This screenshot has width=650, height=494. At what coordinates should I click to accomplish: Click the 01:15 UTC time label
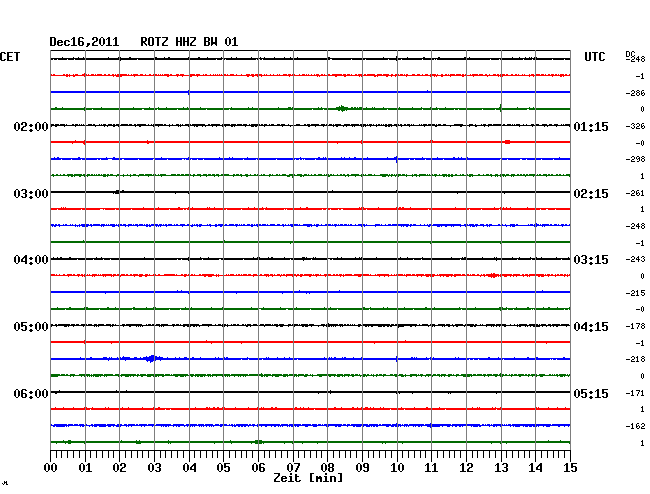(591, 127)
